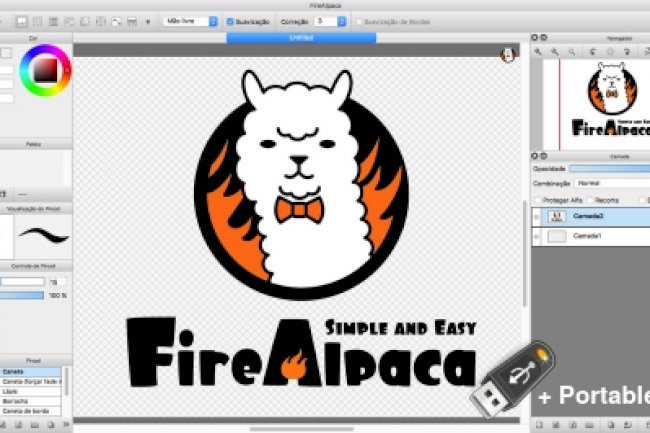Enable Proteger Alfa checkbox

tap(536, 199)
